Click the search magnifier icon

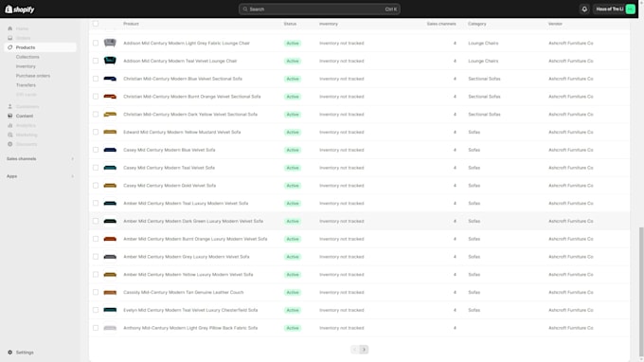(245, 9)
